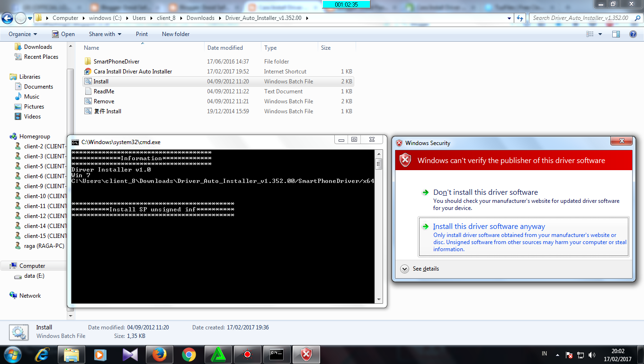Refresh the Explorer address bar
The width and height of the screenshot is (644, 364).
click(x=520, y=18)
